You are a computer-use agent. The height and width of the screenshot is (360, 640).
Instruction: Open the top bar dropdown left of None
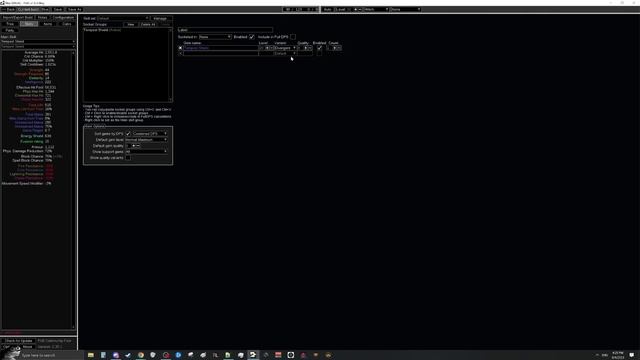click(x=376, y=9)
